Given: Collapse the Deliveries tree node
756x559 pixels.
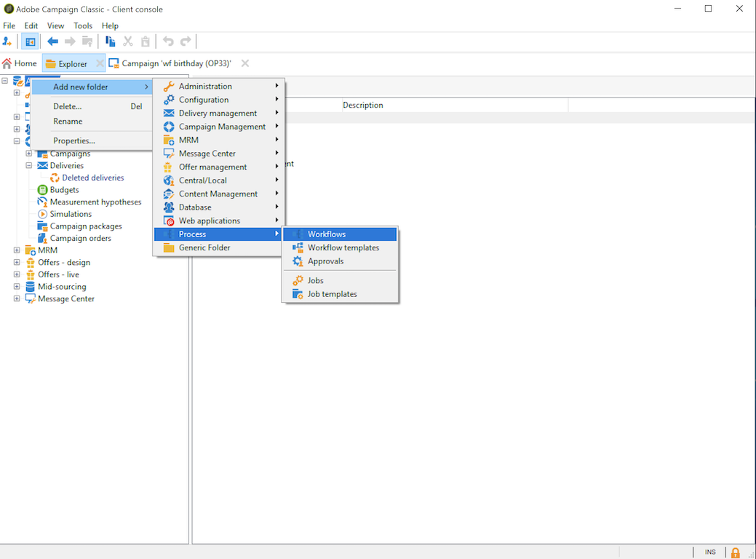Looking at the screenshot, I should pos(29,165).
